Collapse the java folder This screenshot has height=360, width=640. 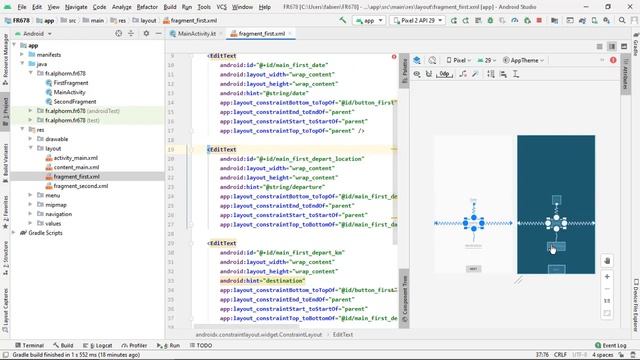tap(22, 64)
